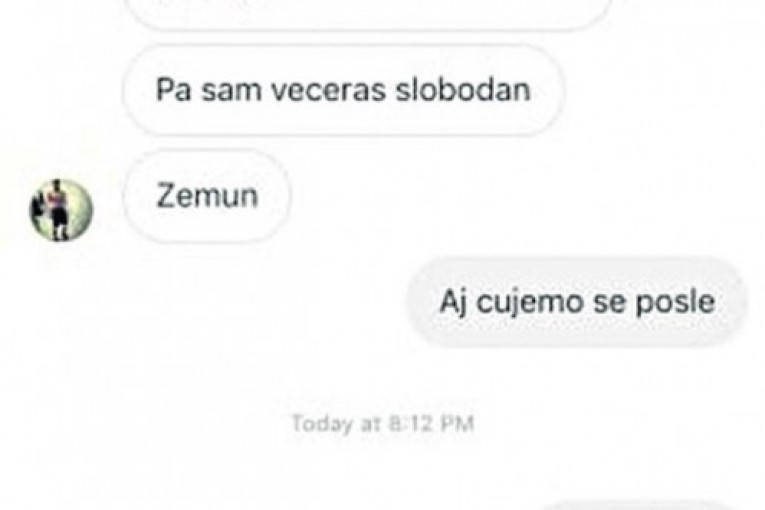Click the 'Today at 8:12 PM' timestamp
The height and width of the screenshot is (510, 765).
(383, 424)
